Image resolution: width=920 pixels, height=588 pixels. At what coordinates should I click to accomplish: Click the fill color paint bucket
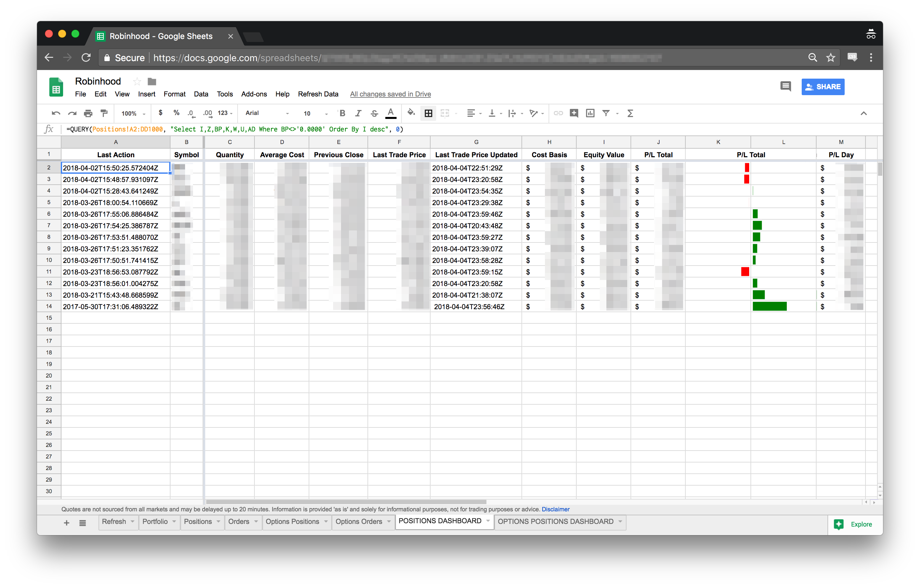click(411, 113)
